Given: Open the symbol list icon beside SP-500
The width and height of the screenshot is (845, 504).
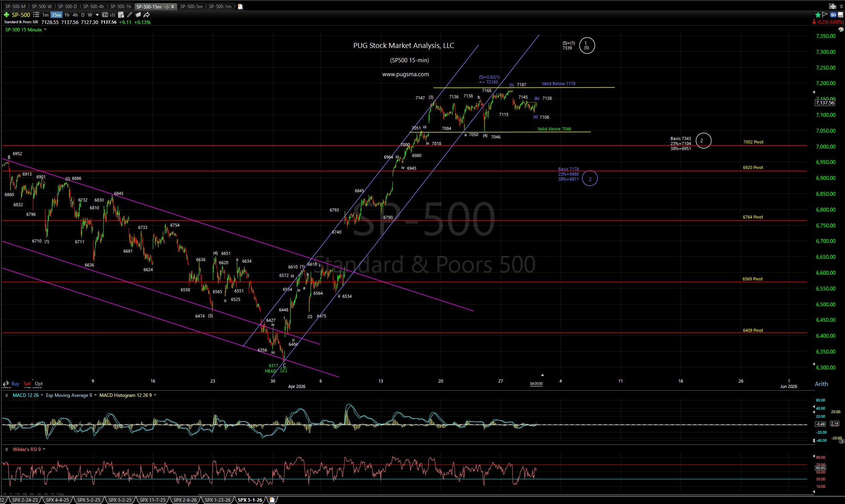Looking at the screenshot, I should click(36, 15).
